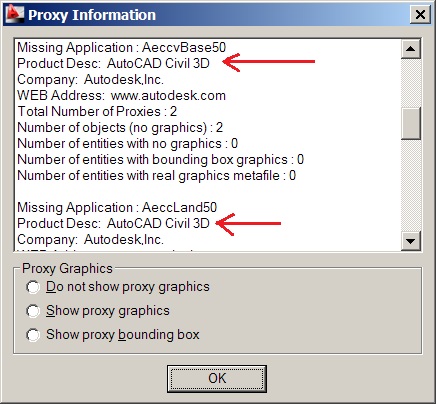The width and height of the screenshot is (437, 404).
Task: Click the scrollbar track below the thumb
Action: (410, 185)
